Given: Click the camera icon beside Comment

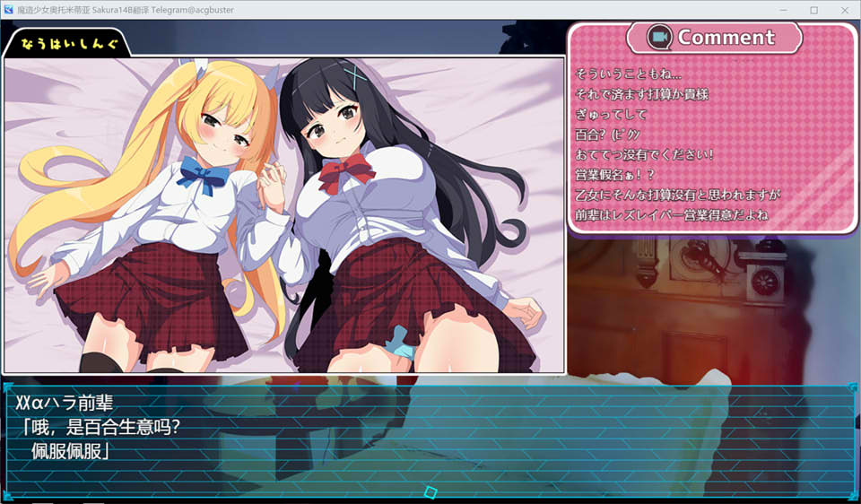Looking at the screenshot, I should point(659,38).
